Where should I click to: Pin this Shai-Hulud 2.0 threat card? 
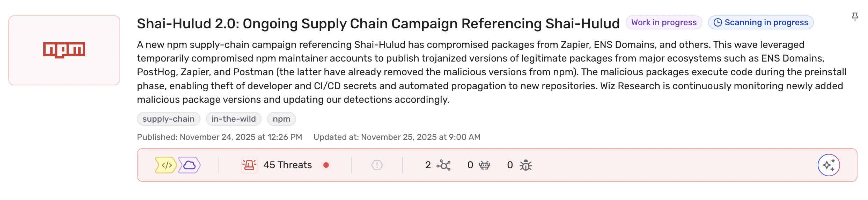click(855, 17)
